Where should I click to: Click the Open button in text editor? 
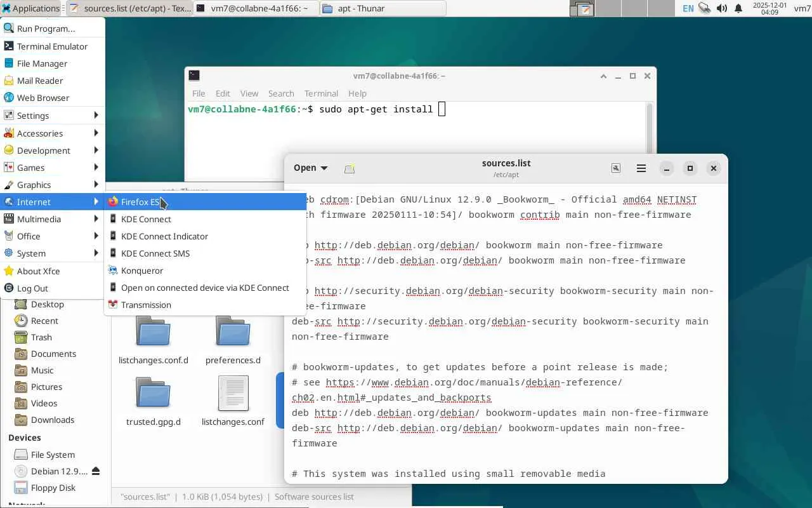(304, 168)
